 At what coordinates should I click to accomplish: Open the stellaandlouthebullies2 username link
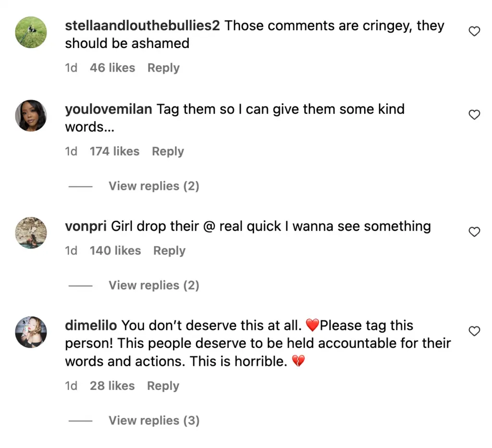[x=142, y=26]
